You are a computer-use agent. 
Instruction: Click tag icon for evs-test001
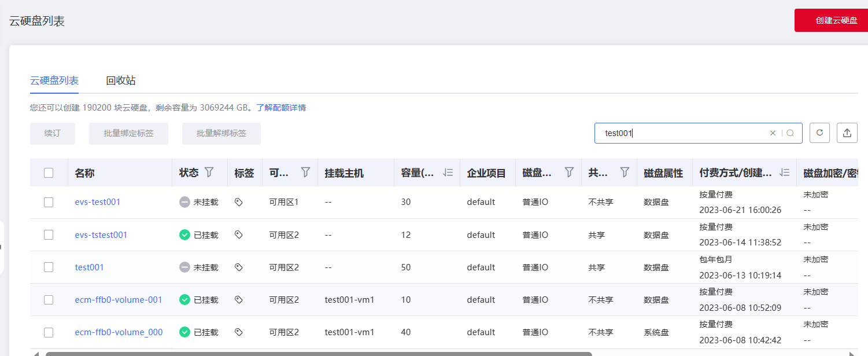click(238, 202)
